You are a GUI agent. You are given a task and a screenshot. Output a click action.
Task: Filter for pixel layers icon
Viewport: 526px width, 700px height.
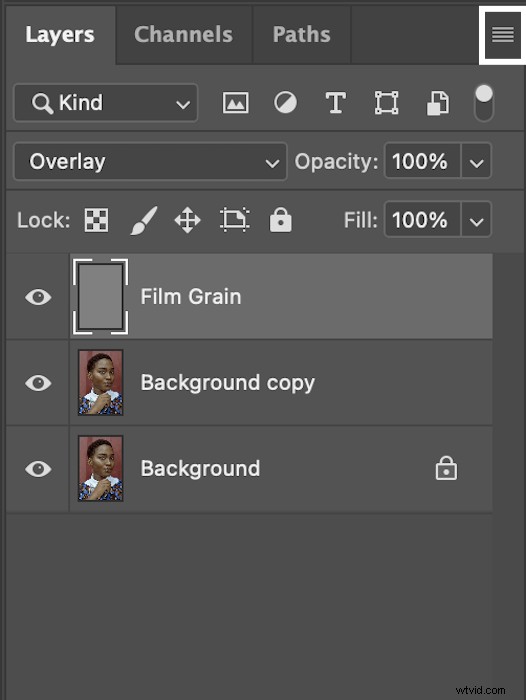[x=236, y=103]
